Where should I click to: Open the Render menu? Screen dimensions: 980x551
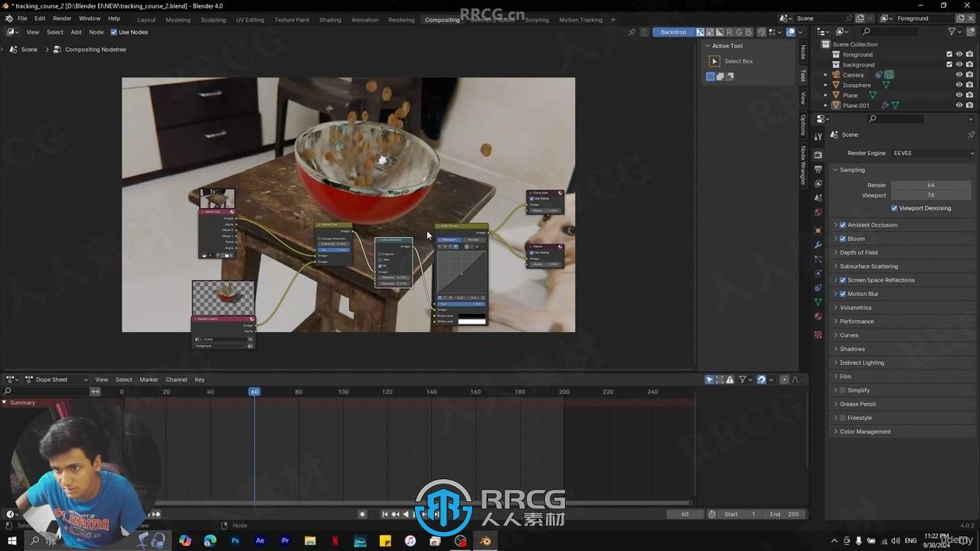click(62, 18)
